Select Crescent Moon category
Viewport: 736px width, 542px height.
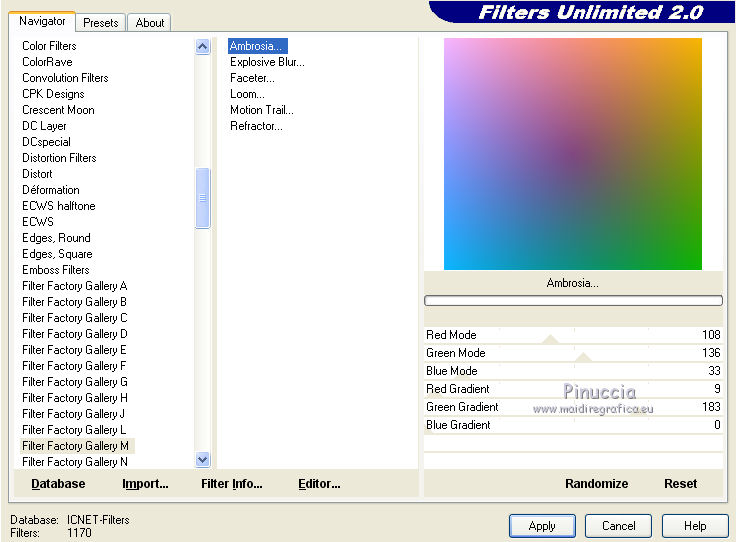click(x=58, y=110)
